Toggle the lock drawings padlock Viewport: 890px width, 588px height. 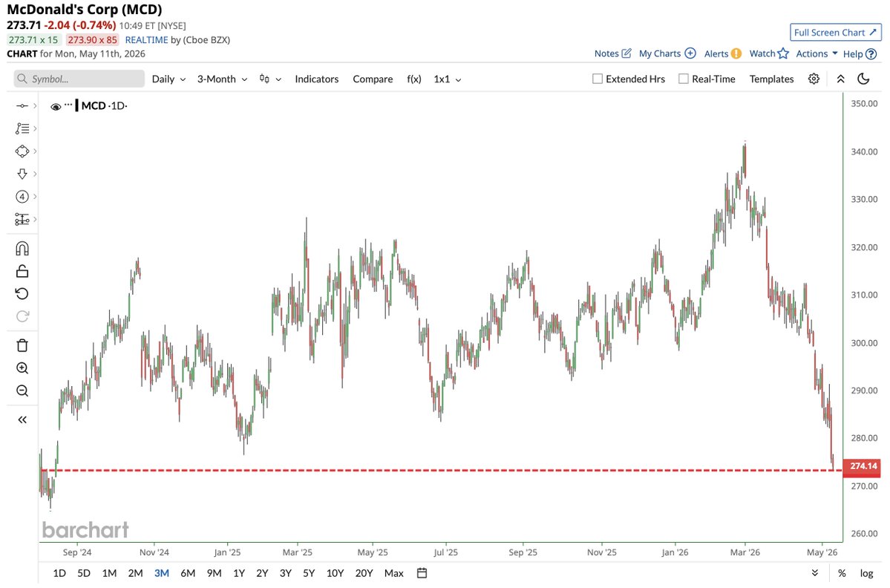click(x=22, y=271)
